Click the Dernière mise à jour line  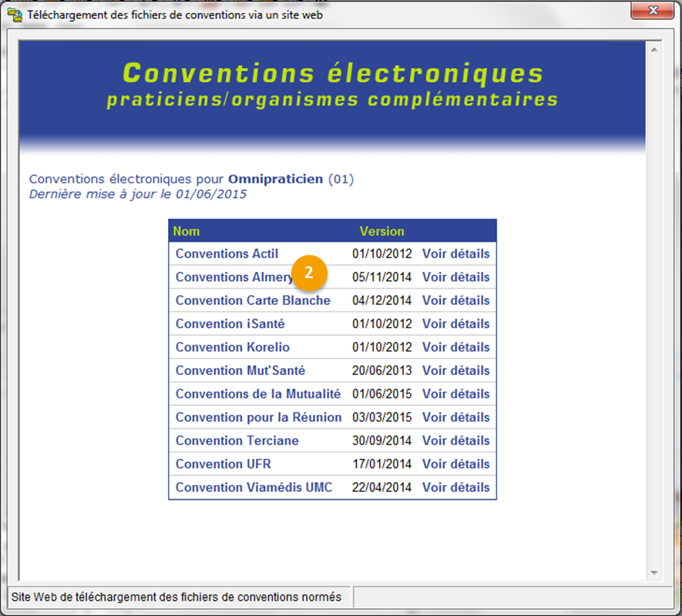[x=137, y=194]
